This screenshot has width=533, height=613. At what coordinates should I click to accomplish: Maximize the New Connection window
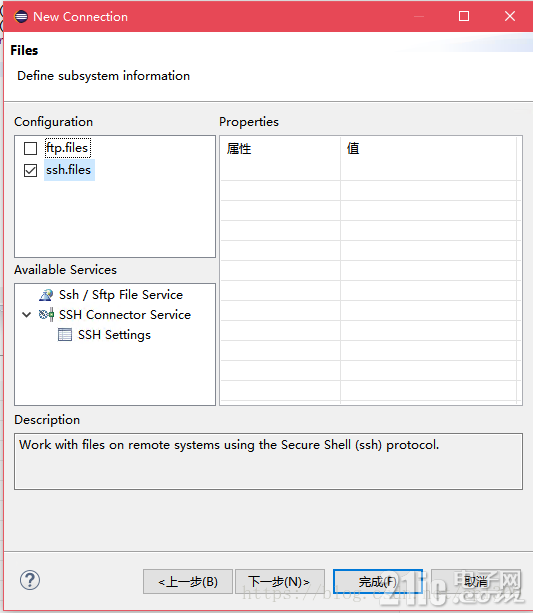(464, 16)
